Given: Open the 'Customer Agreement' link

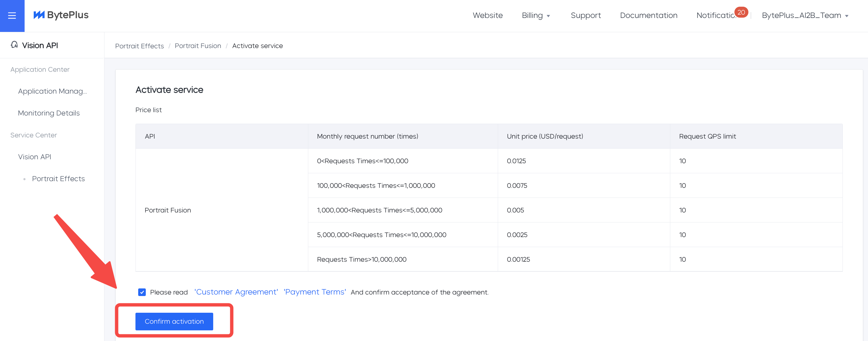Looking at the screenshot, I should pos(236,292).
